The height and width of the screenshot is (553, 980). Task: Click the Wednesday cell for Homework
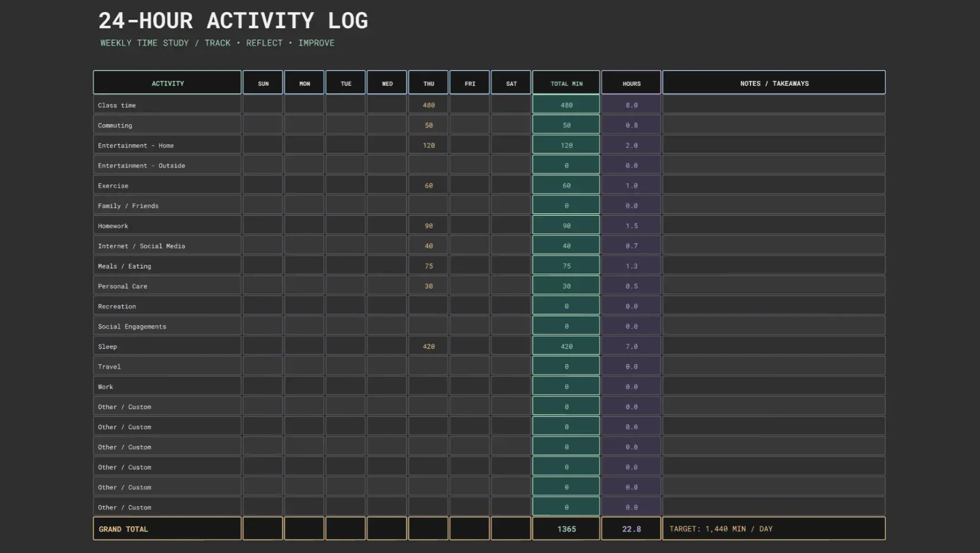(387, 225)
